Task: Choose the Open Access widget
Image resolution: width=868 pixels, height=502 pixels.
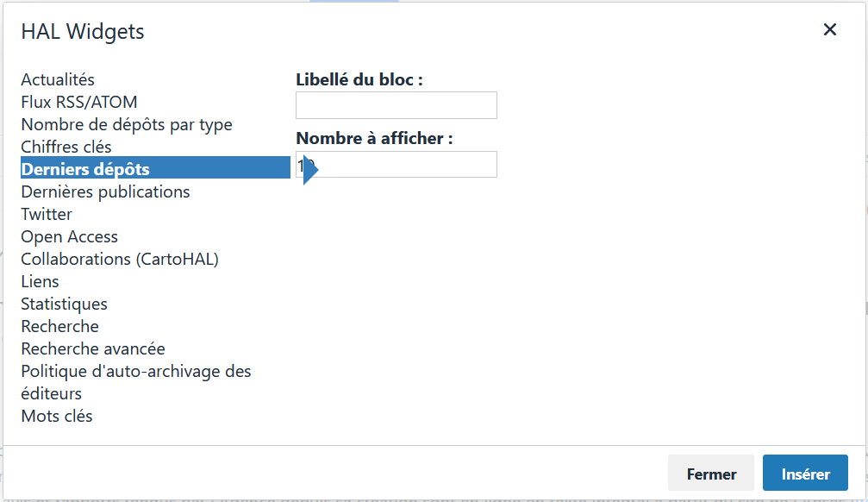Action: click(69, 236)
